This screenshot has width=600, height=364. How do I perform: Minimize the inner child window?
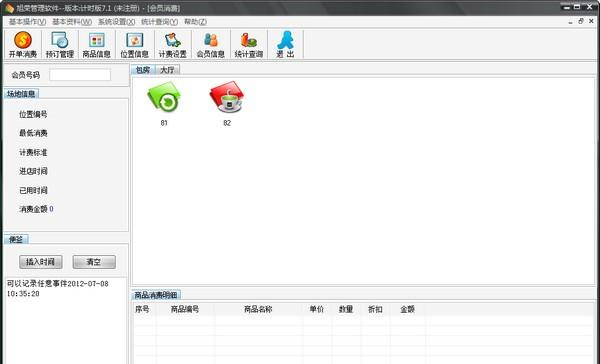571,22
